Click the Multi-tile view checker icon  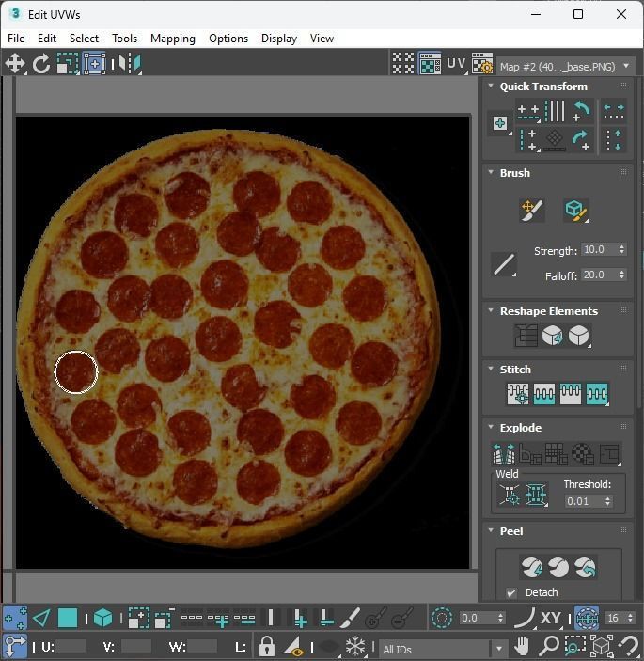coord(403,64)
